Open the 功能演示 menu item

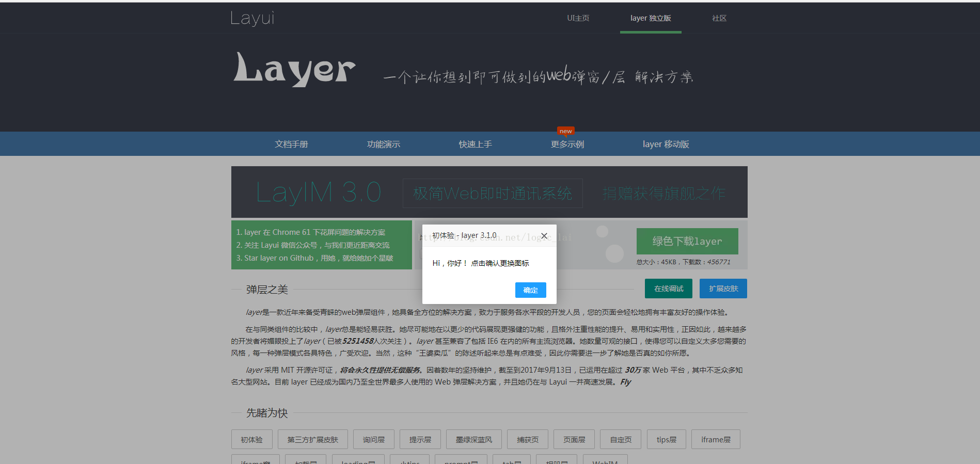[x=383, y=144]
